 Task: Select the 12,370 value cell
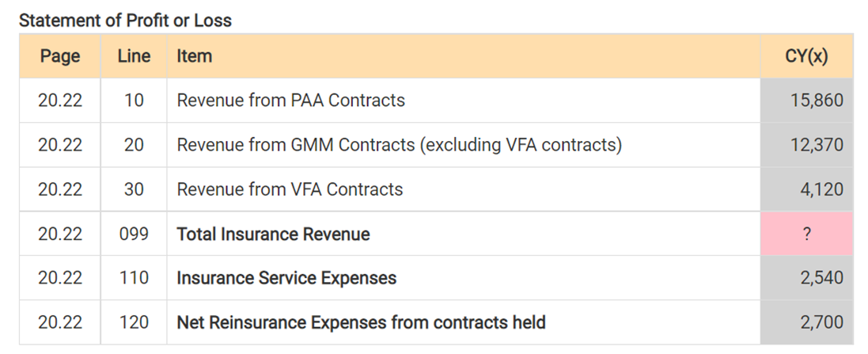pos(806,145)
